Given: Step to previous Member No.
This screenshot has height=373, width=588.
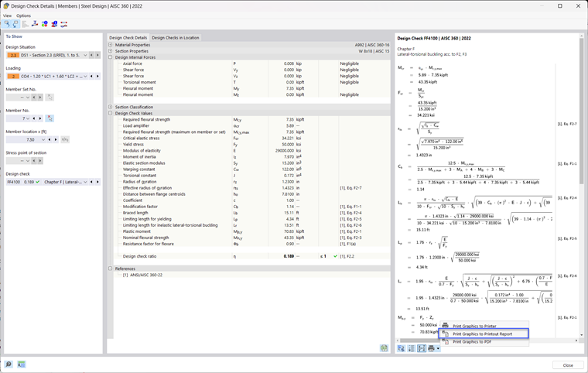Looking at the screenshot, I should (34, 118).
